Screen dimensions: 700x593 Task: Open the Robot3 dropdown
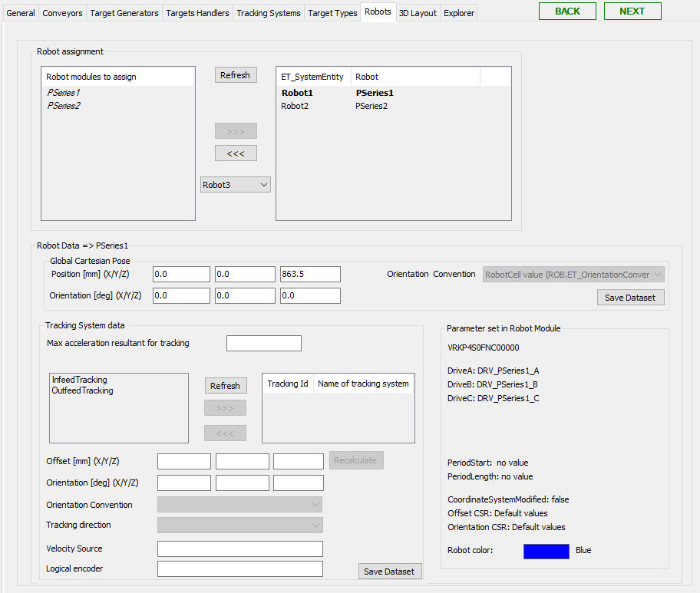235,185
